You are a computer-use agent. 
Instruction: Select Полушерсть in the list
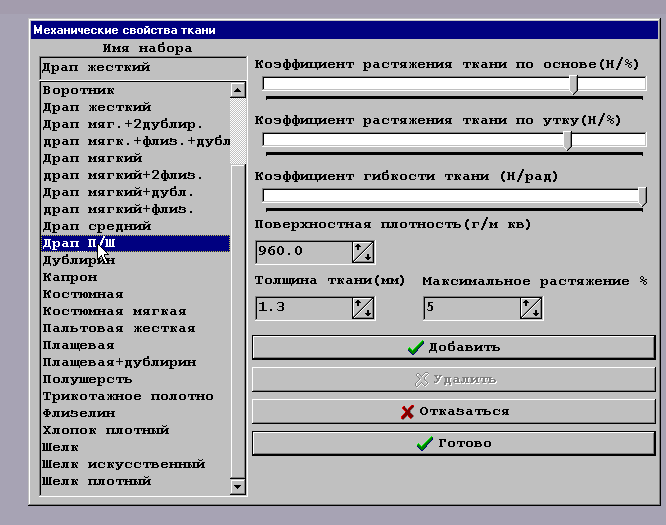pyautogui.click(x=135, y=379)
